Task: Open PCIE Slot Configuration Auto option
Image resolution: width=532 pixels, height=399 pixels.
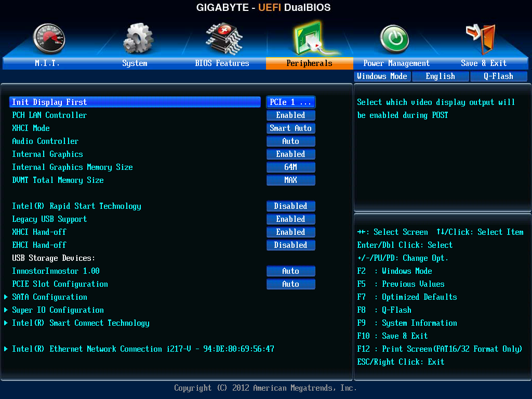Action: click(291, 284)
